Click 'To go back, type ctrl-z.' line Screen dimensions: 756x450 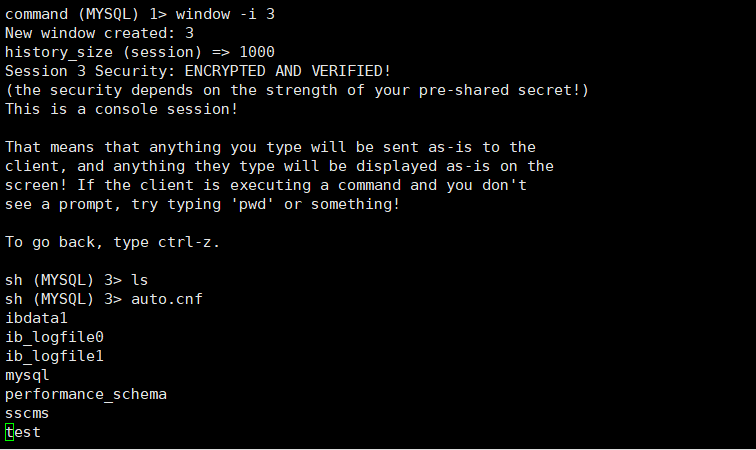(113, 242)
